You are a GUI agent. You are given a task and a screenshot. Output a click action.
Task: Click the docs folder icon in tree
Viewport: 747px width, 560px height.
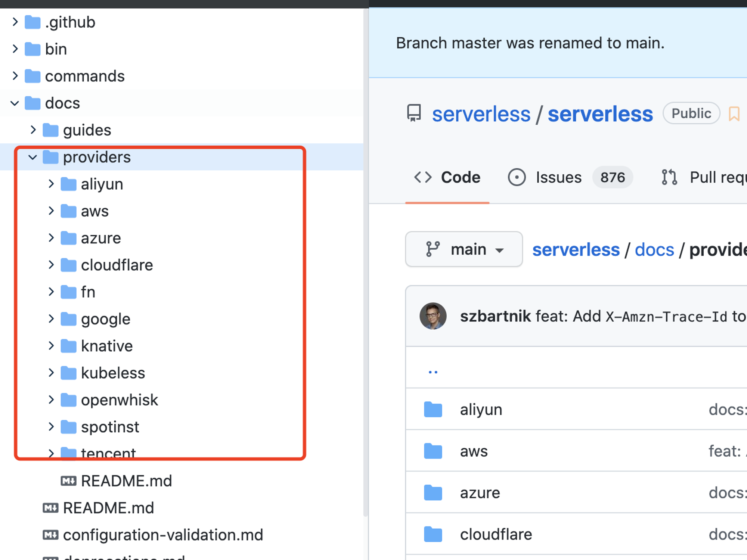click(x=32, y=103)
